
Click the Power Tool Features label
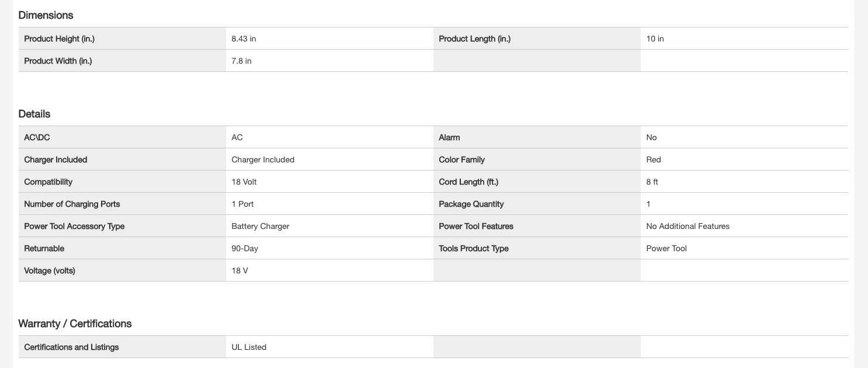point(476,227)
